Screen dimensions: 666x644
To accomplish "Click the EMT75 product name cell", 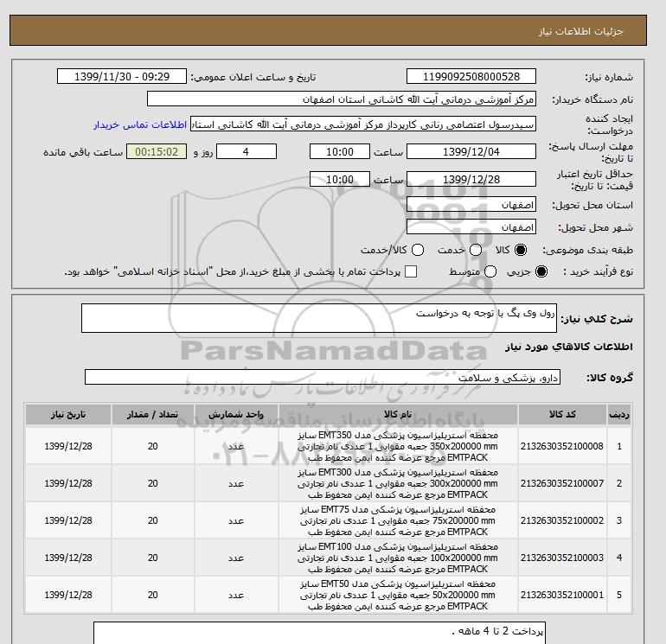I will coord(398,520).
